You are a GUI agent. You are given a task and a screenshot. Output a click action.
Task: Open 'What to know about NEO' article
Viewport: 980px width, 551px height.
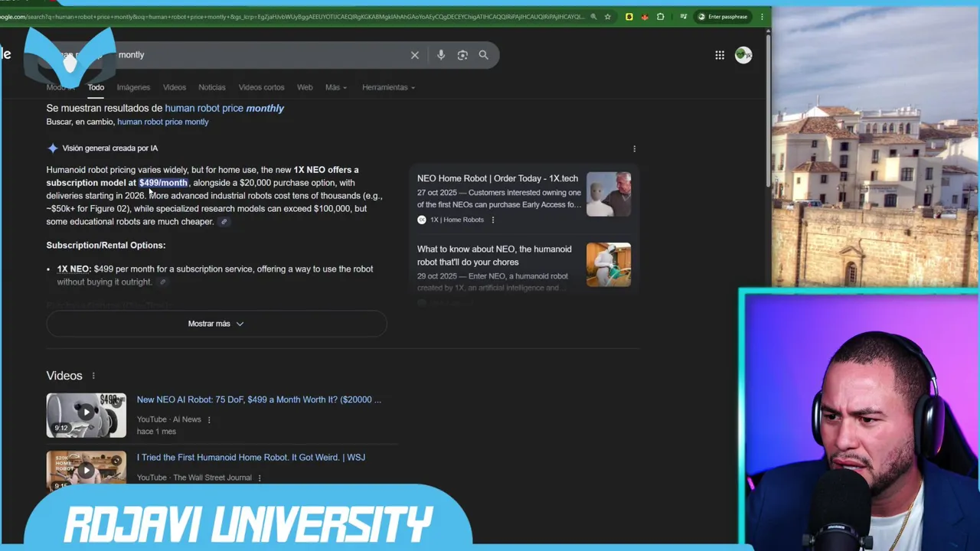495,256
